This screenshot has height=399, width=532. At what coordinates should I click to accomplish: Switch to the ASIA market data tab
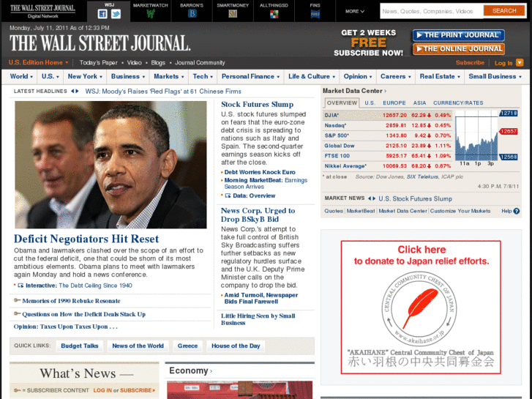pos(419,103)
